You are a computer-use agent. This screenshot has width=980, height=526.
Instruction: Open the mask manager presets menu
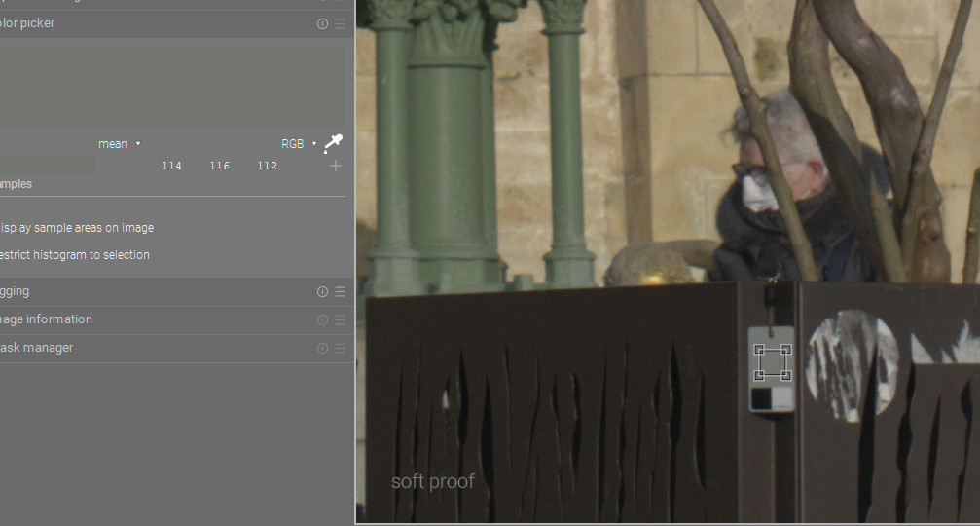click(x=340, y=348)
